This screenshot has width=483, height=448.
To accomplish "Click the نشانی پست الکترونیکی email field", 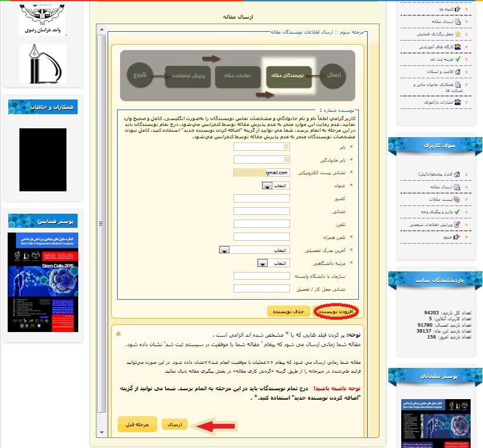I will (262, 172).
